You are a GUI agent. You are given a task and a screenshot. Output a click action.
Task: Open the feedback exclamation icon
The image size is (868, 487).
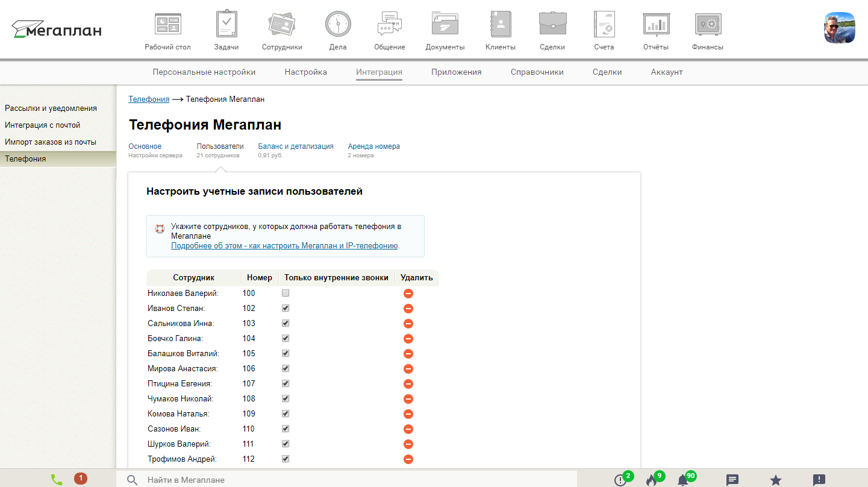[819, 480]
